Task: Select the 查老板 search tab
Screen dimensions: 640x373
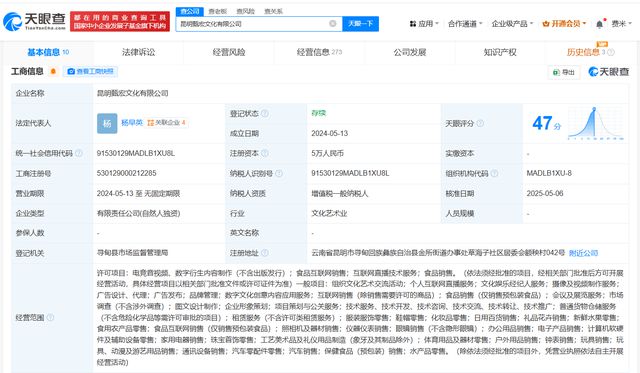Action: [x=218, y=11]
